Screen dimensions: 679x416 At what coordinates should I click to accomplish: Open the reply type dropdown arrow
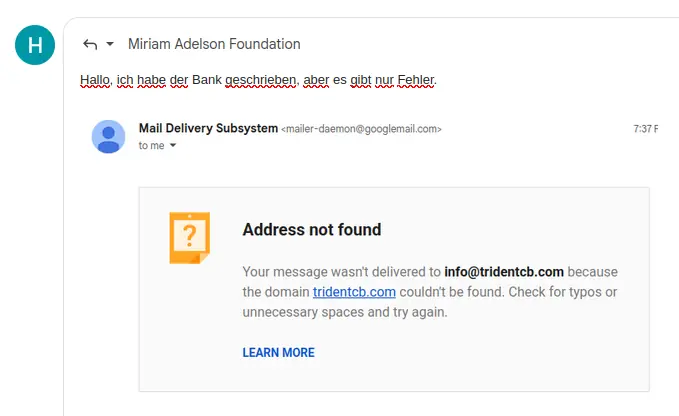[109, 44]
